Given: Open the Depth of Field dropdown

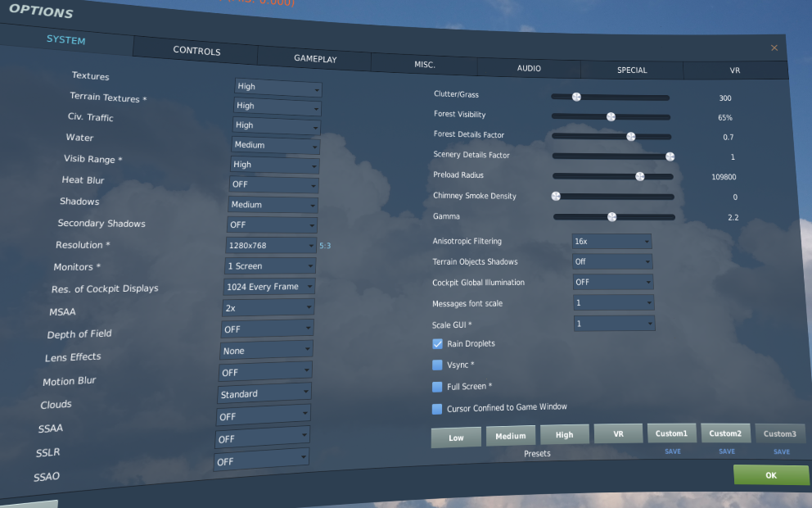Looking at the screenshot, I should point(266,329).
